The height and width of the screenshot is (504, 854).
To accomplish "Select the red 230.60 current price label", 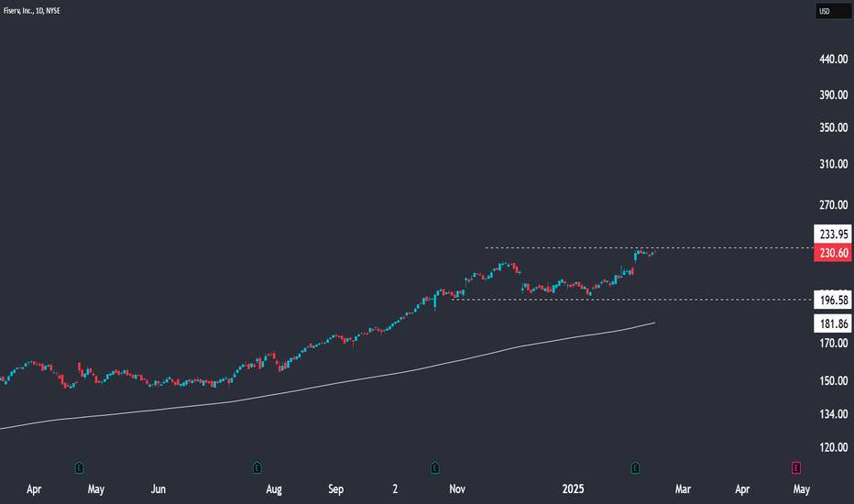I will (833, 253).
